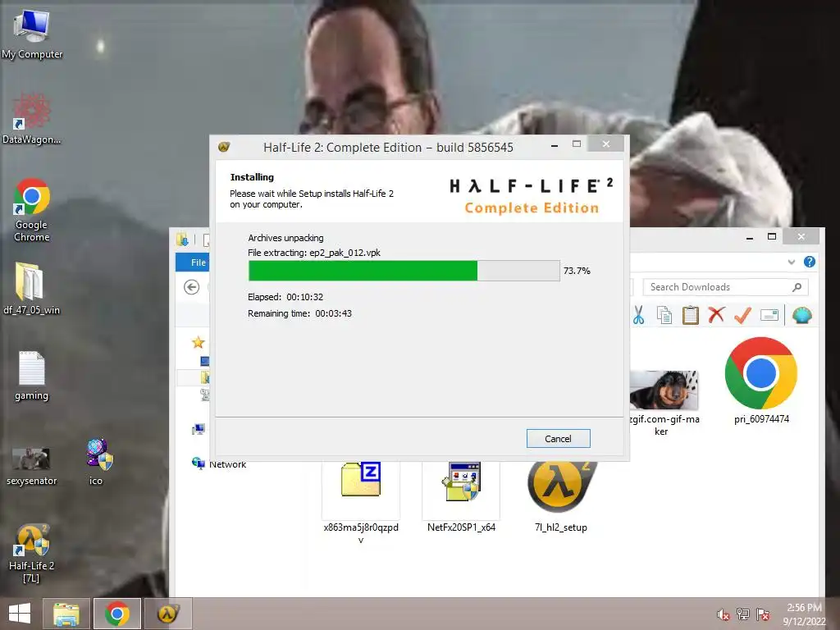Cancel the Half-Life 2 installation
This screenshot has width=840, height=630.
point(558,438)
